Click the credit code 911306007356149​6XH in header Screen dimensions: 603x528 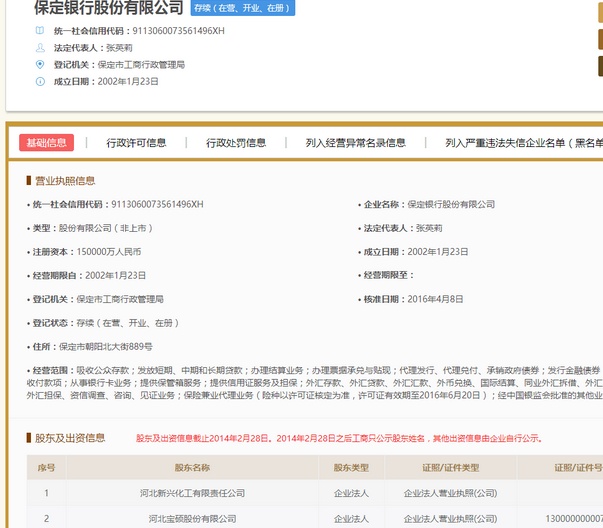pos(178,31)
